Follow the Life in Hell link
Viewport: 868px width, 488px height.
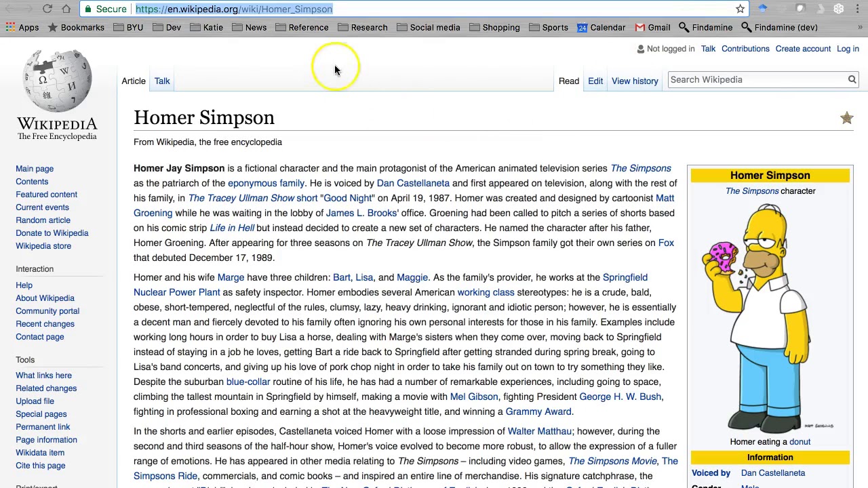[x=232, y=228]
